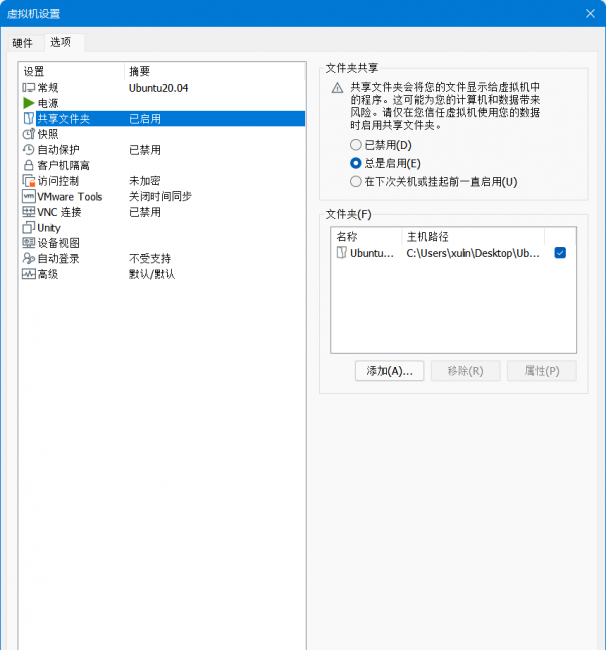Click 已禁用 summary in VNC 连接 row
This screenshot has width=606, height=650.
(144, 212)
